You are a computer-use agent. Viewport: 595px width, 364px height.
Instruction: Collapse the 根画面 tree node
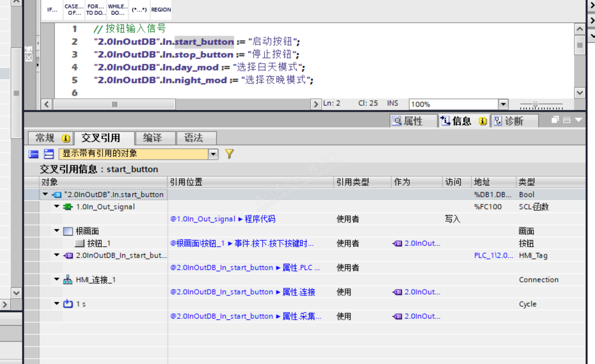57,231
